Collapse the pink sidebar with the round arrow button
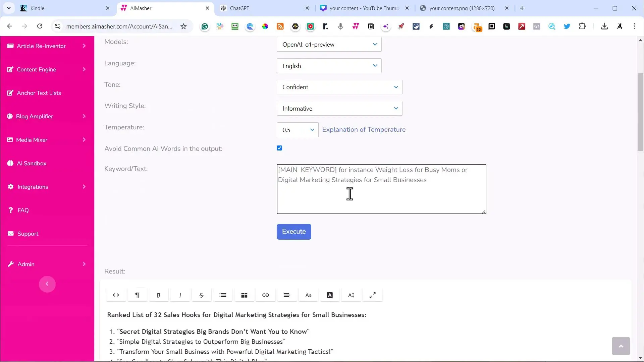 click(47, 284)
